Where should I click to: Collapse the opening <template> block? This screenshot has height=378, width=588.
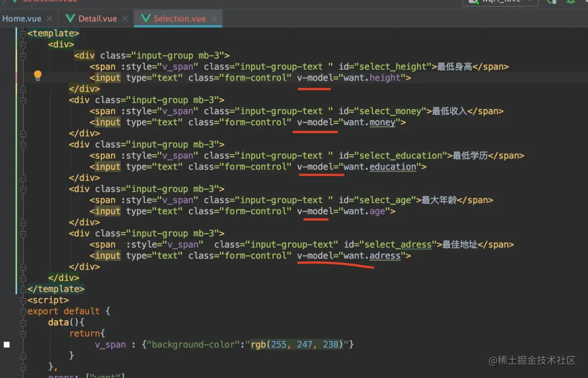coord(23,34)
